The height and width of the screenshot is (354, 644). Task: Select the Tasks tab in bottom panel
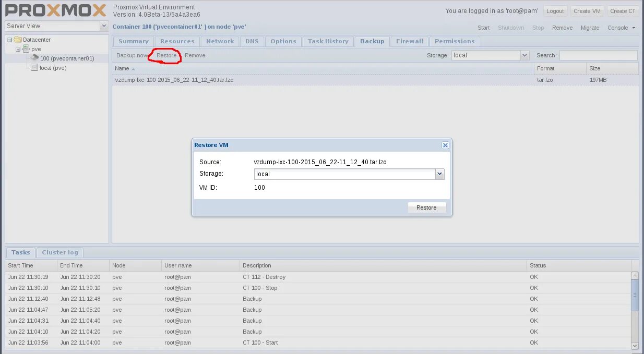[21, 252]
